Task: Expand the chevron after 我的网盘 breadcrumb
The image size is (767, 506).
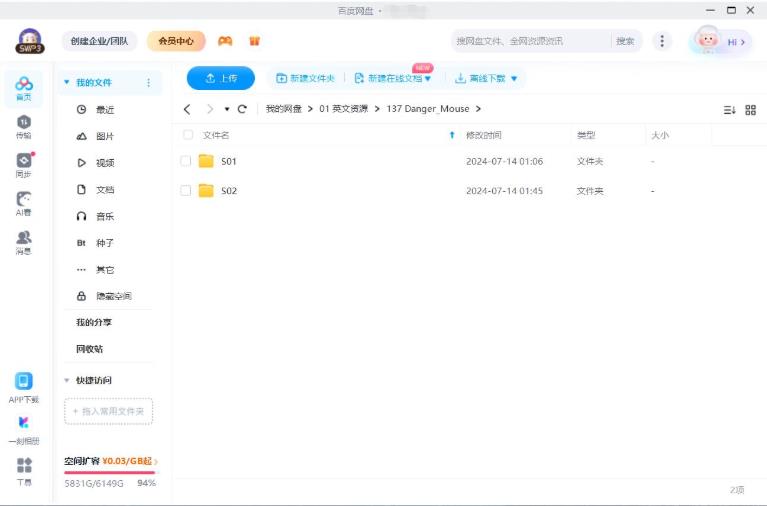Action: (x=310, y=109)
